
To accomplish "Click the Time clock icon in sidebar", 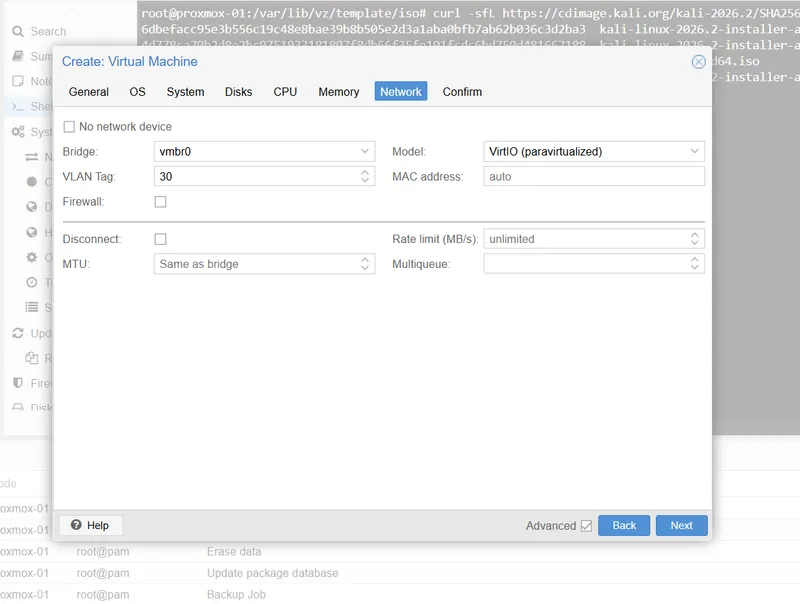I will (x=32, y=282).
